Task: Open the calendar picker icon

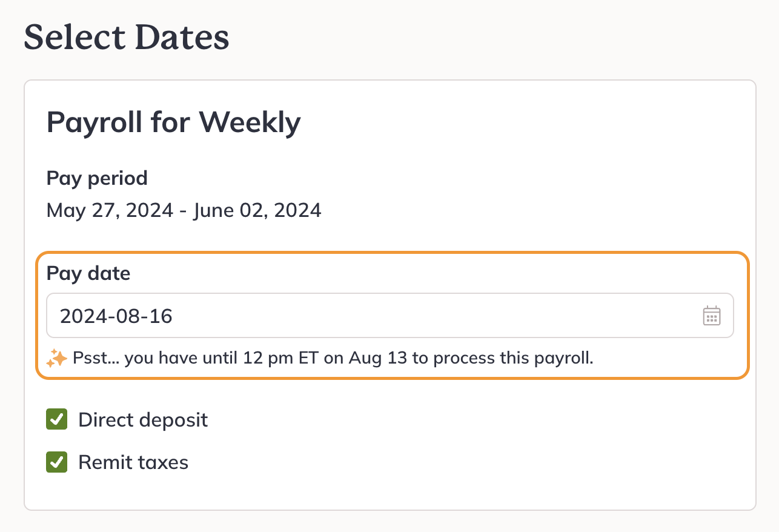Action: pos(711,316)
